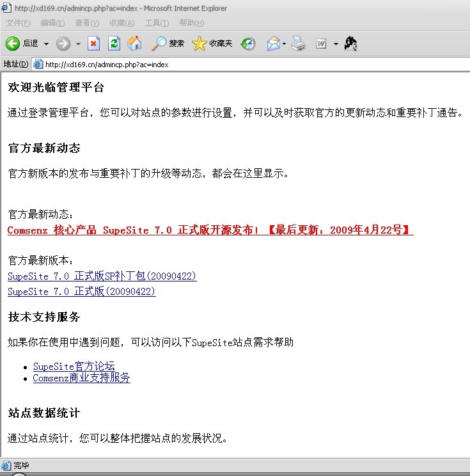Open the Back history dropdown arrow

tap(46, 44)
